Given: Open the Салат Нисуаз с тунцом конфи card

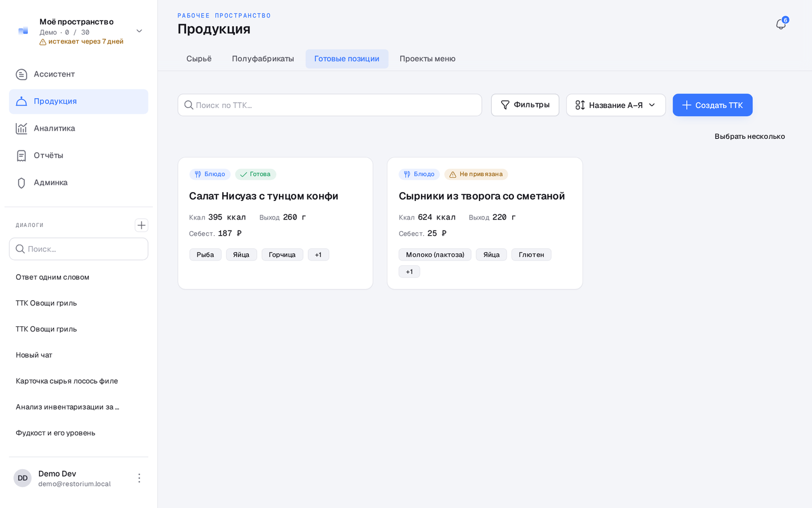Looking at the screenshot, I should pyautogui.click(x=275, y=224).
